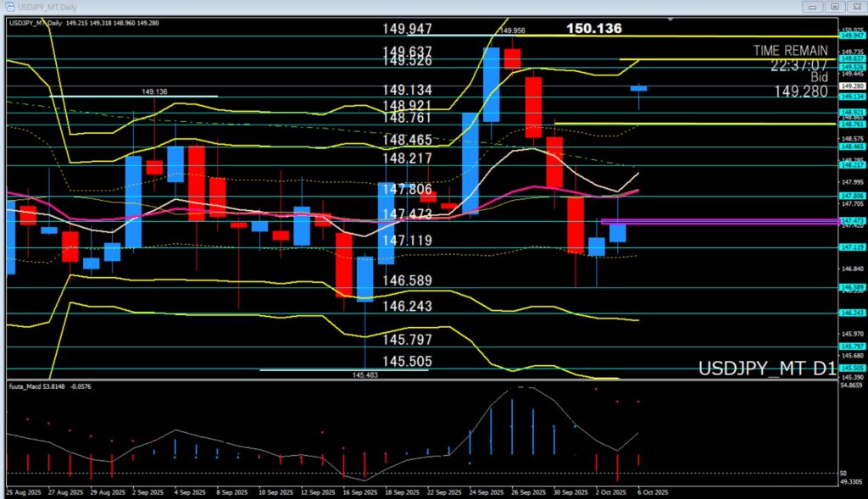
Task: Select the latest blue candle for 6 Oct
Action: click(x=638, y=88)
